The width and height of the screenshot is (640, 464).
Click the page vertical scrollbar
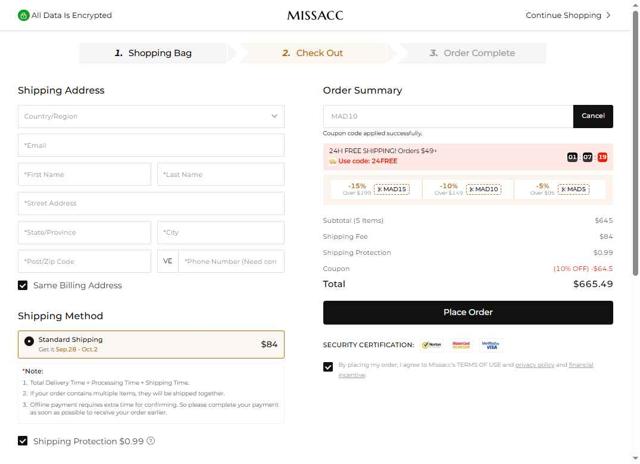pos(635,143)
